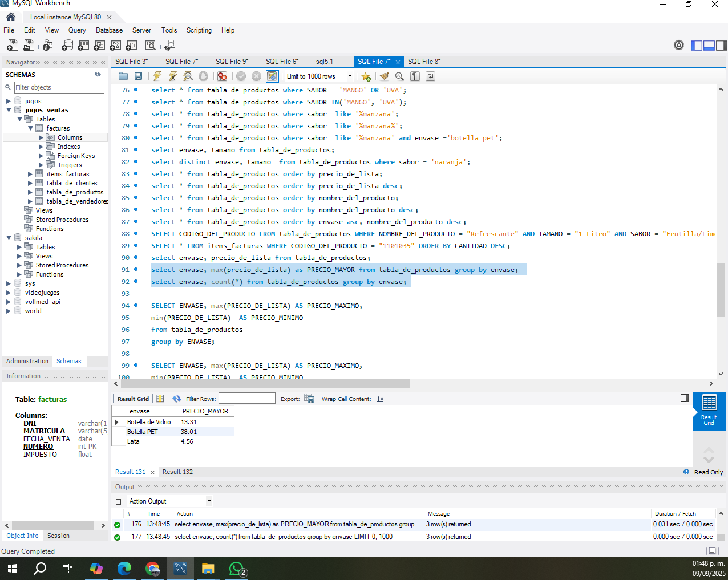Switch to the SQL File 9 tab
This screenshot has width=728, height=580.
(x=232, y=62)
